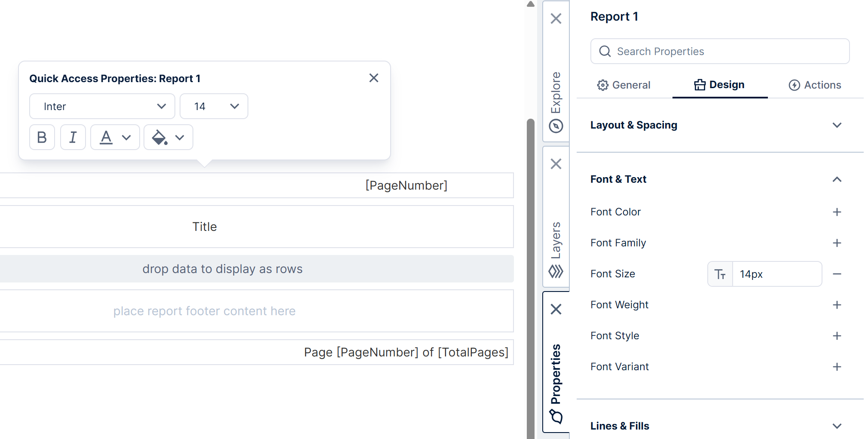
Task: Open the font size 14 dropdown
Action: (x=214, y=106)
